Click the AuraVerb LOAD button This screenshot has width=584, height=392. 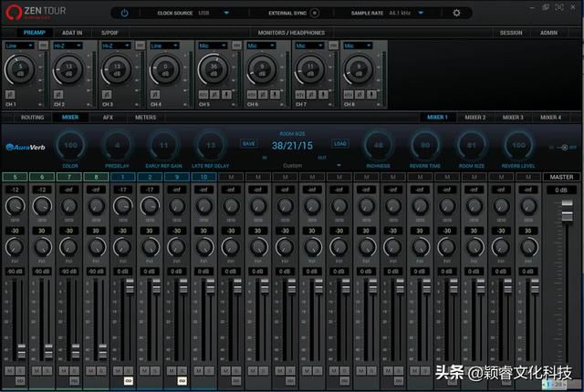coord(340,143)
